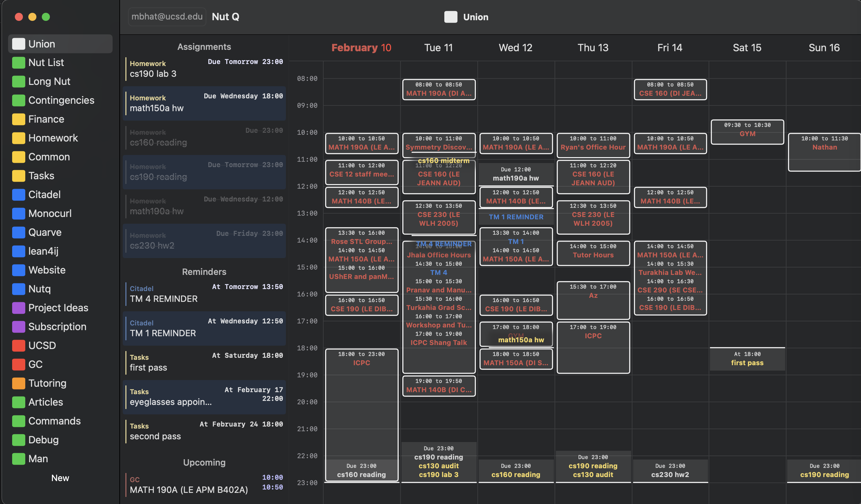Viewport: 861px width, 504px height.
Task: Select the Sat 15 day header
Action: (x=747, y=48)
